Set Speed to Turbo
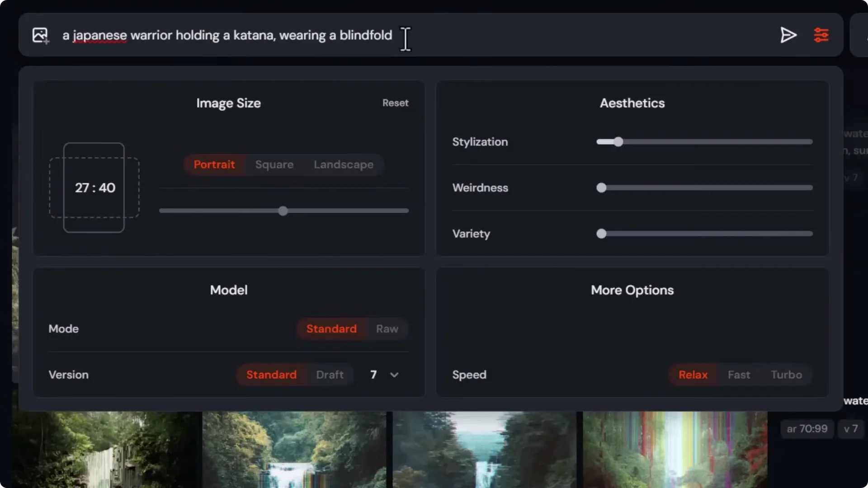This screenshot has width=868, height=488. coord(786,375)
